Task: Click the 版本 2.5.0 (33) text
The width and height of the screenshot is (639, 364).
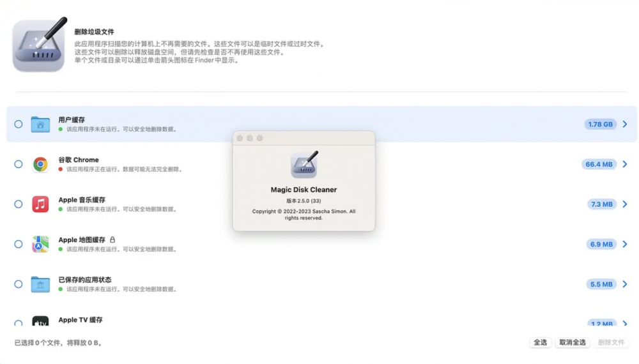Action: (x=304, y=201)
